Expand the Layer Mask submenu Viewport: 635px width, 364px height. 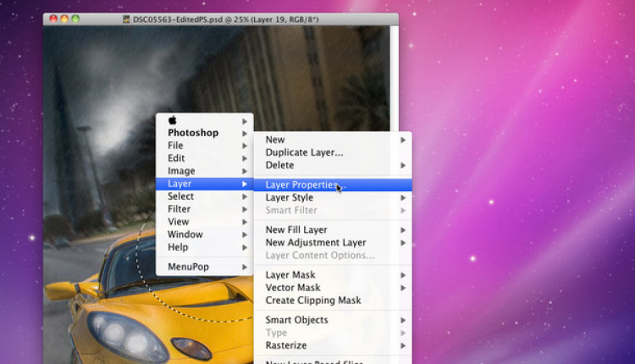[333, 275]
